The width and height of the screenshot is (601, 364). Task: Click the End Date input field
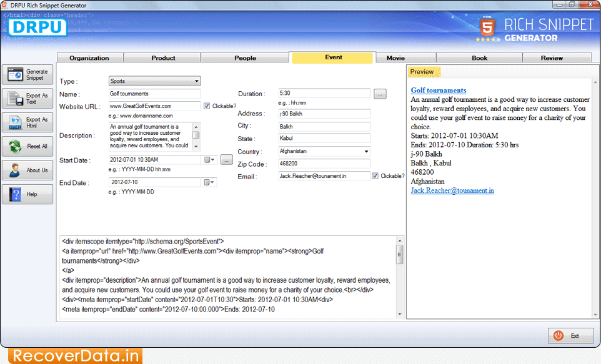click(154, 182)
